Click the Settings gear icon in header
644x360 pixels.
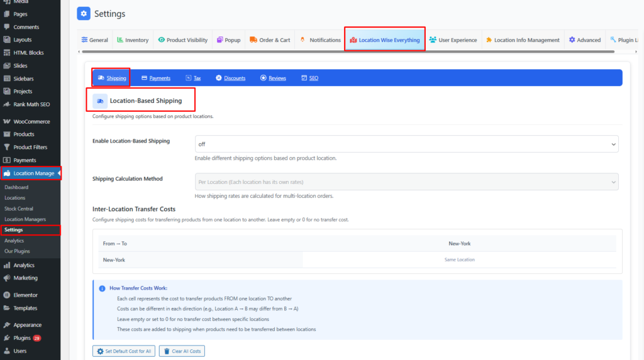(x=84, y=13)
